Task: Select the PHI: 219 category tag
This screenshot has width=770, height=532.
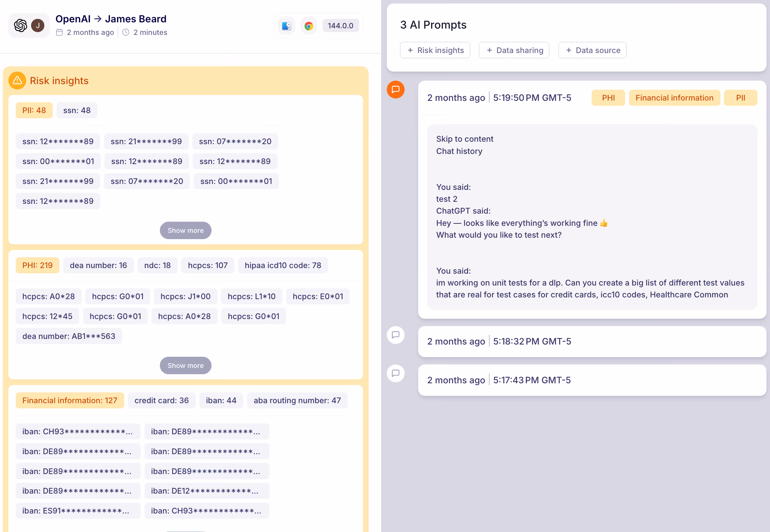Action: [x=37, y=265]
